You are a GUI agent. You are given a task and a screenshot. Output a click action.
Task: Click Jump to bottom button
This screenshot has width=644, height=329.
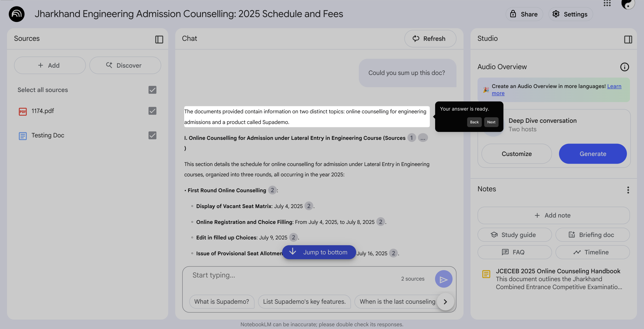(x=319, y=252)
